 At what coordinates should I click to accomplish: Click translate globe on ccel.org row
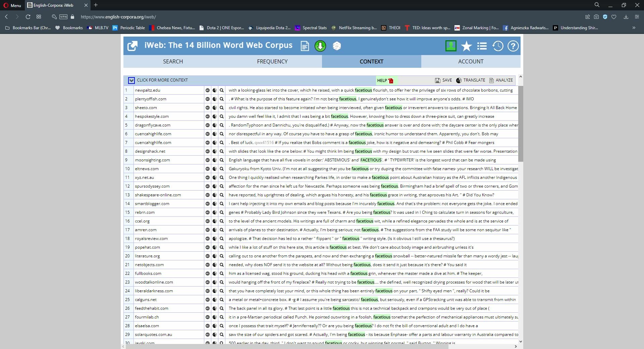click(215, 221)
